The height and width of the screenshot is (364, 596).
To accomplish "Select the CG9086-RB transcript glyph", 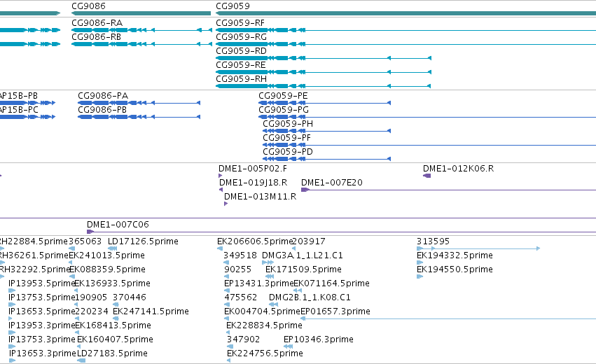I will [x=141, y=44].
